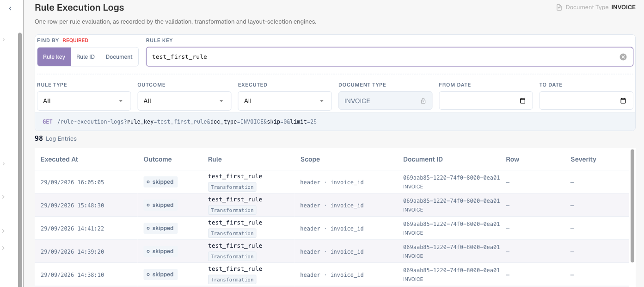Click the 98 Log Entries count
The width and height of the screenshot is (644, 287).
55,138
